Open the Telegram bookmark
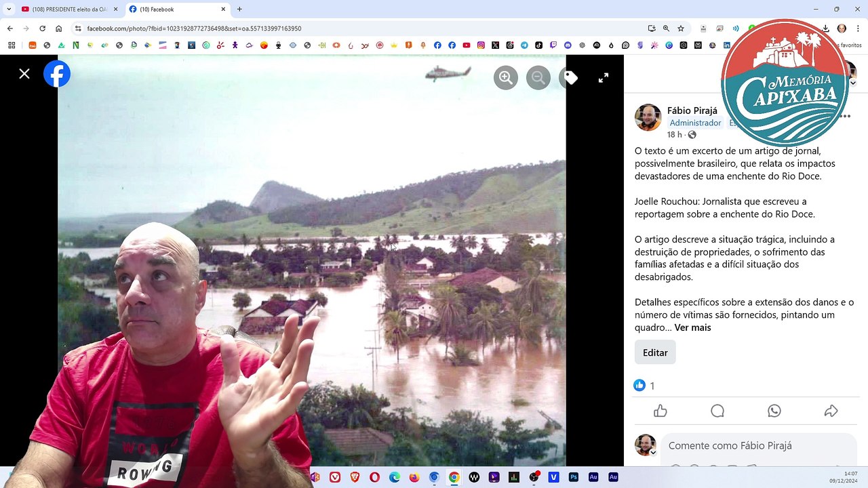Screen dimensions: 868x488 524,45
